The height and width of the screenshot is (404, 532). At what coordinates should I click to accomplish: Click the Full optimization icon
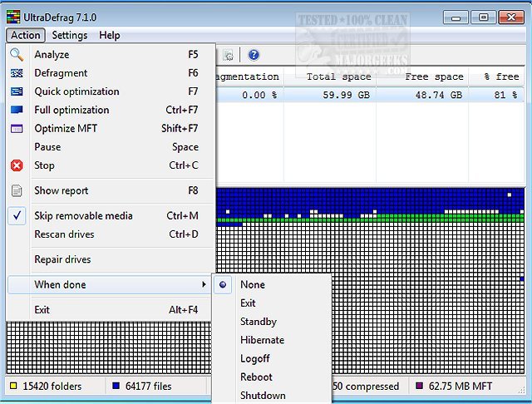tap(17, 110)
